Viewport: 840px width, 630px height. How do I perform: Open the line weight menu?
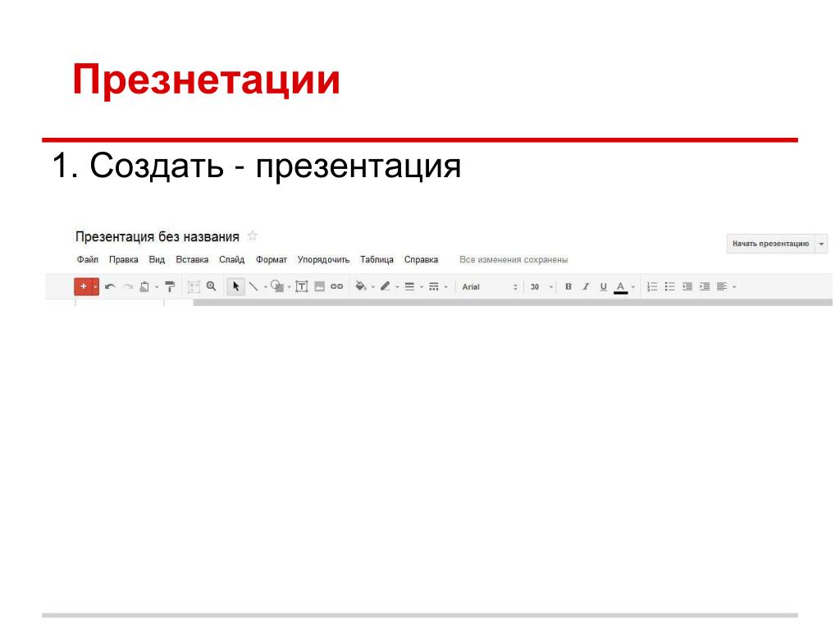pyautogui.click(x=409, y=286)
